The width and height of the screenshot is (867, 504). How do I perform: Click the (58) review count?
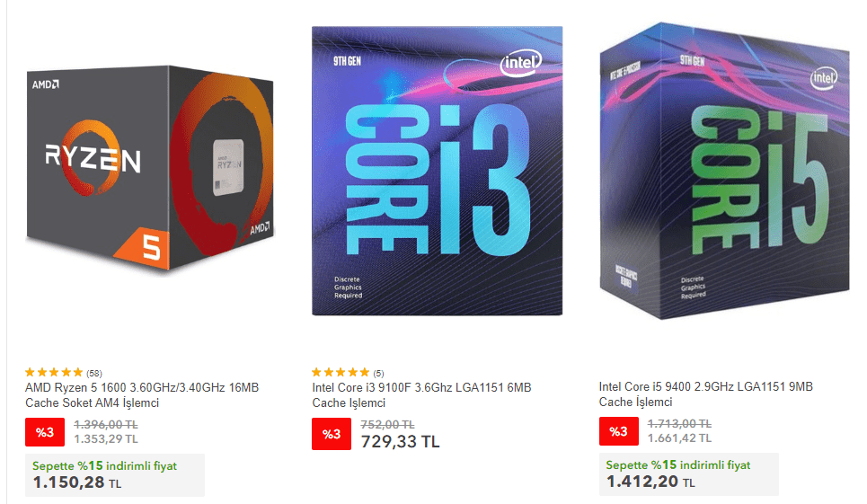[x=94, y=373]
